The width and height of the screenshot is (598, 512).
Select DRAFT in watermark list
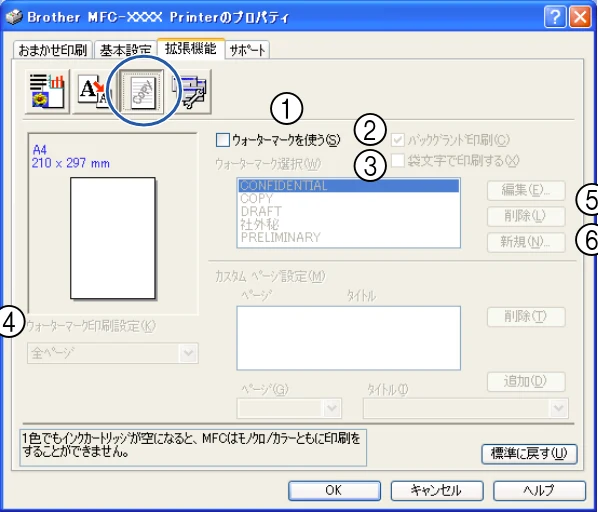349,211
